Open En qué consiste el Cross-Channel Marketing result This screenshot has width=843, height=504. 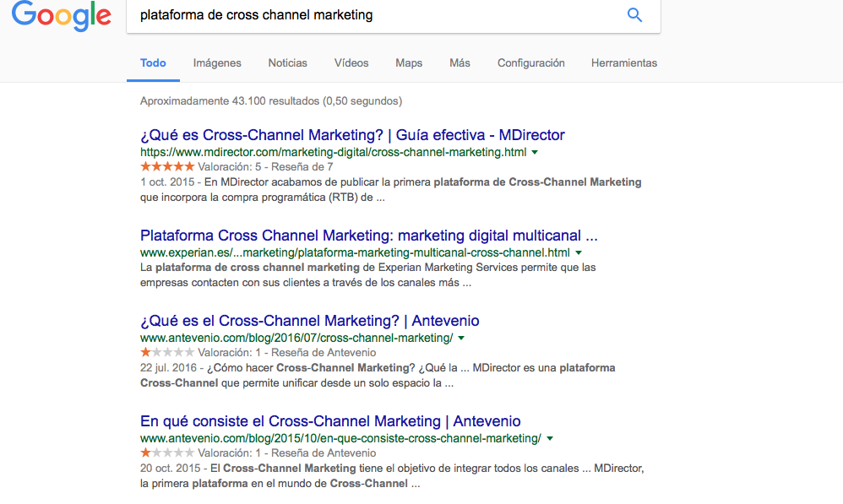(330, 421)
